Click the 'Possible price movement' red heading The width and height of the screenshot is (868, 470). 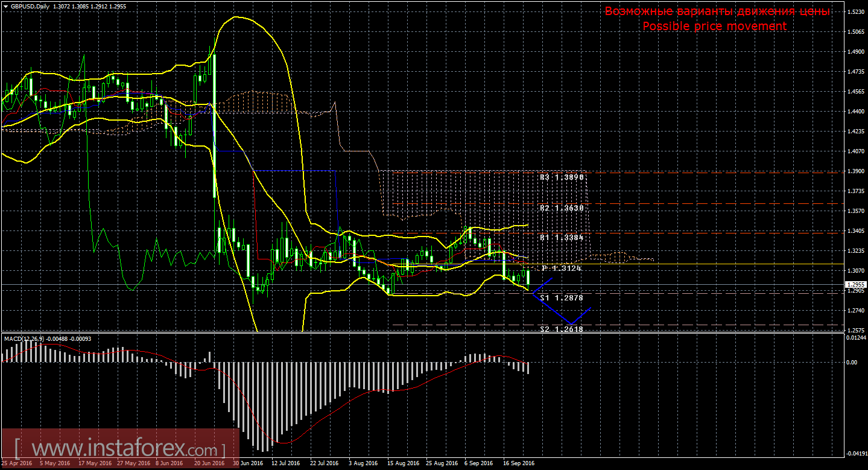pyautogui.click(x=714, y=26)
